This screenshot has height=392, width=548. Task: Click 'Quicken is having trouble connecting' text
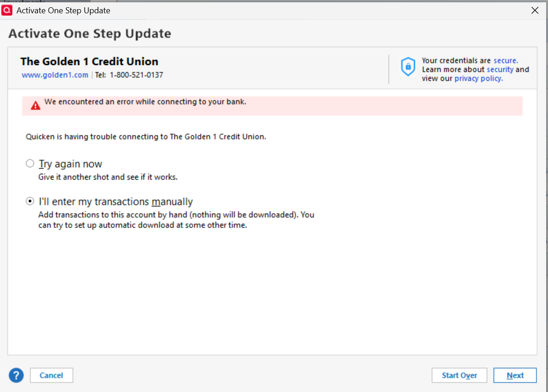(146, 136)
